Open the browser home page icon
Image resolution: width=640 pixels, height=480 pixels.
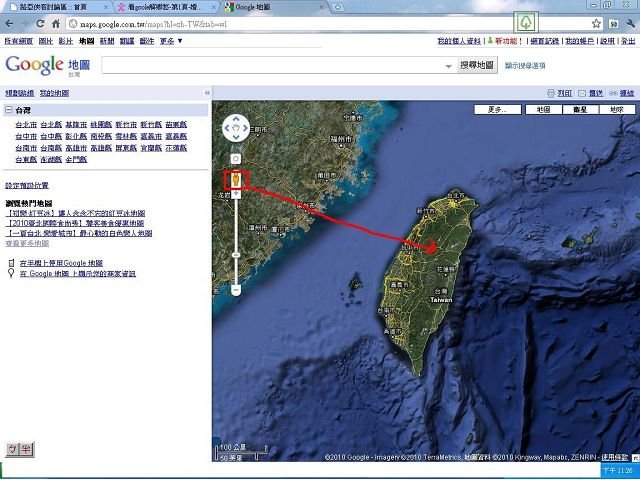click(x=56, y=24)
